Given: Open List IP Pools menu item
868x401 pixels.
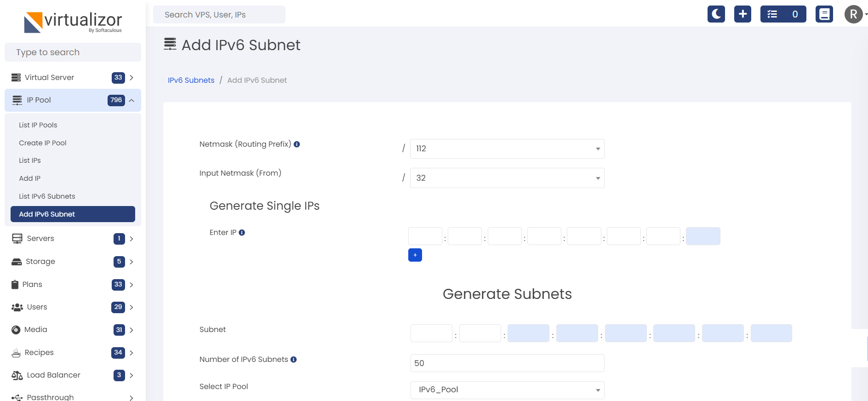Looking at the screenshot, I should tap(38, 125).
